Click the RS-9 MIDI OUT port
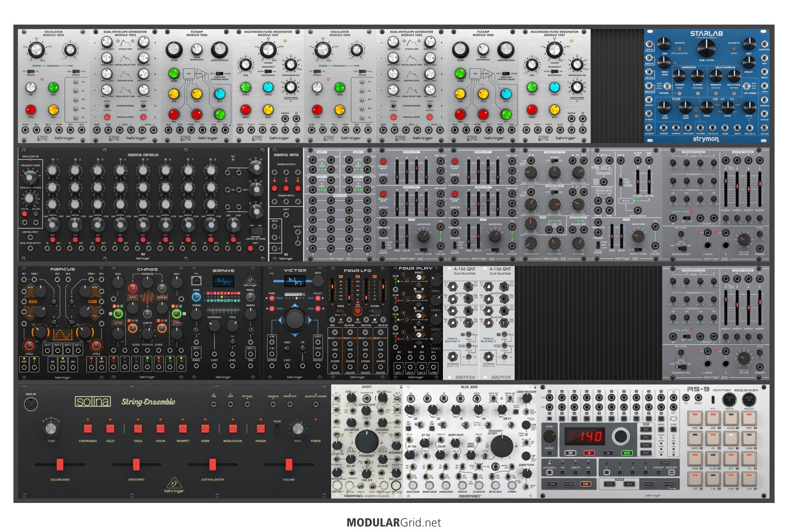This screenshot has height=532, width=788. click(x=749, y=400)
